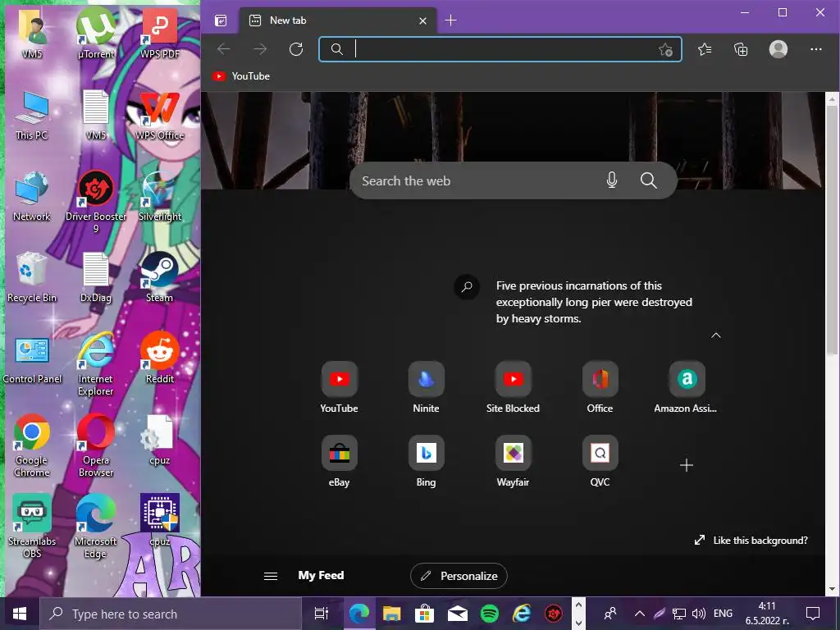This screenshot has height=630, width=840.
Task: Open Driver Booster from the taskbar
Action: [554, 614]
